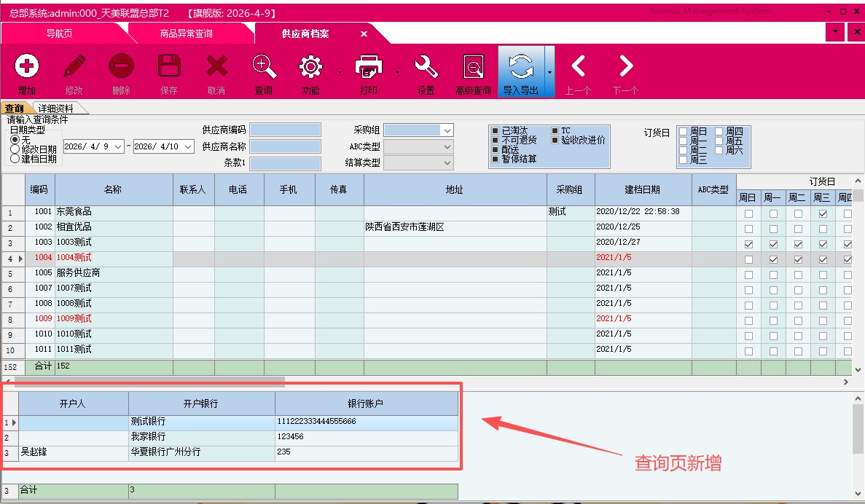Select the 修改日期 radio button
This screenshot has width=865, height=504.
coord(15,149)
